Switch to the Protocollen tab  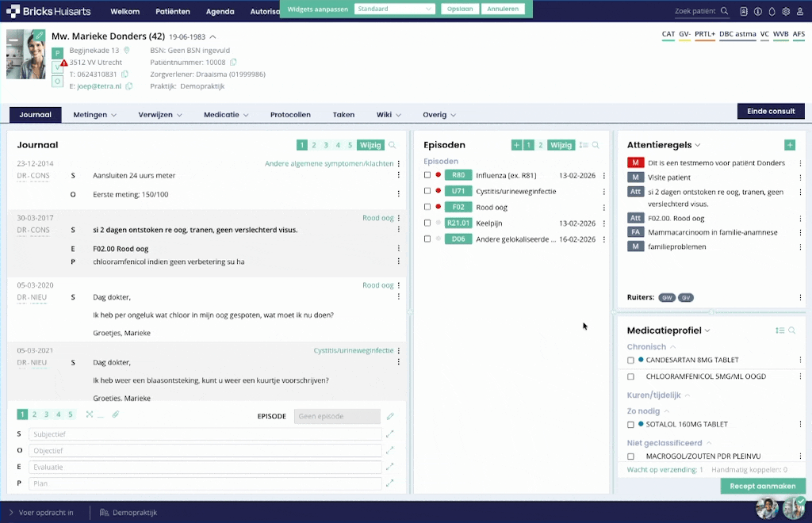tap(290, 115)
